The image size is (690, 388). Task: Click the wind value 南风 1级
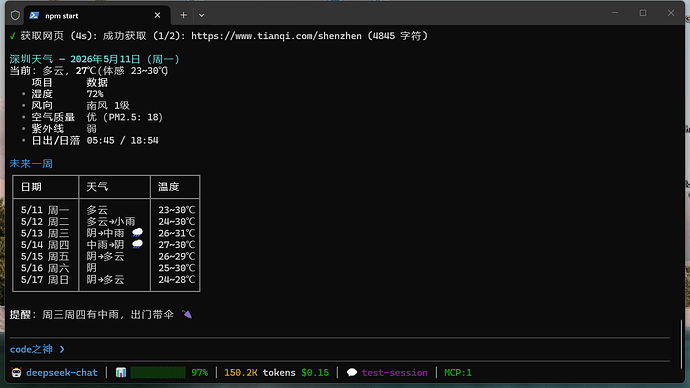coord(108,106)
